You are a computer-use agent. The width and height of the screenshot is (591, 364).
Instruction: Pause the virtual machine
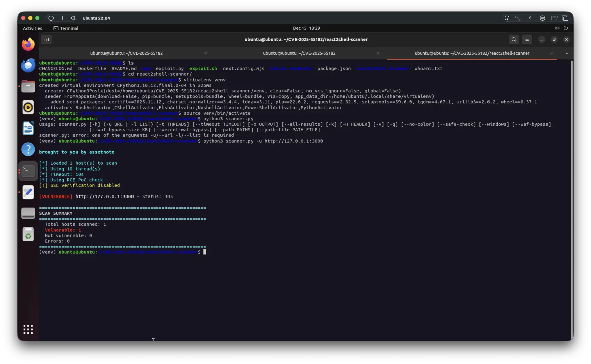point(62,18)
